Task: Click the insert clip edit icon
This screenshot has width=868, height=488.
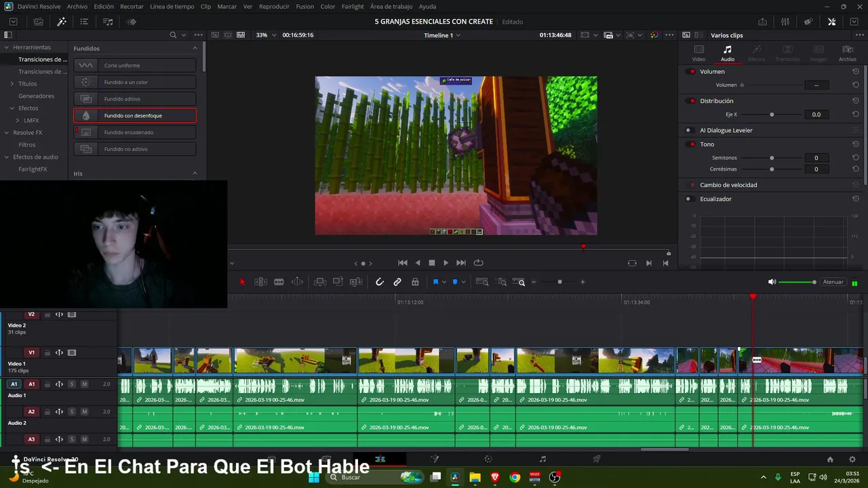Action: click(x=320, y=282)
